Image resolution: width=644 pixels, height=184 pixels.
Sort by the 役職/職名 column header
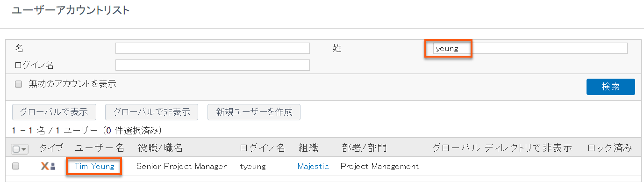[160, 148]
